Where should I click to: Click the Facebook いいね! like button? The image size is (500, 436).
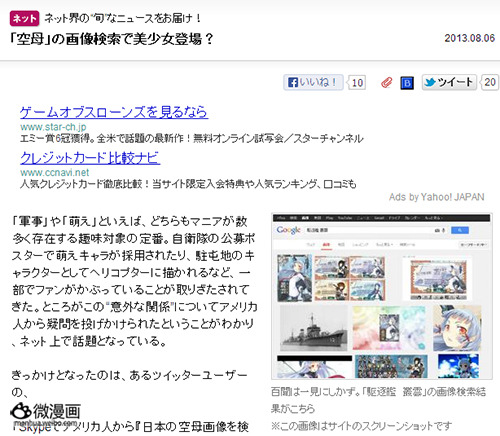point(313,82)
